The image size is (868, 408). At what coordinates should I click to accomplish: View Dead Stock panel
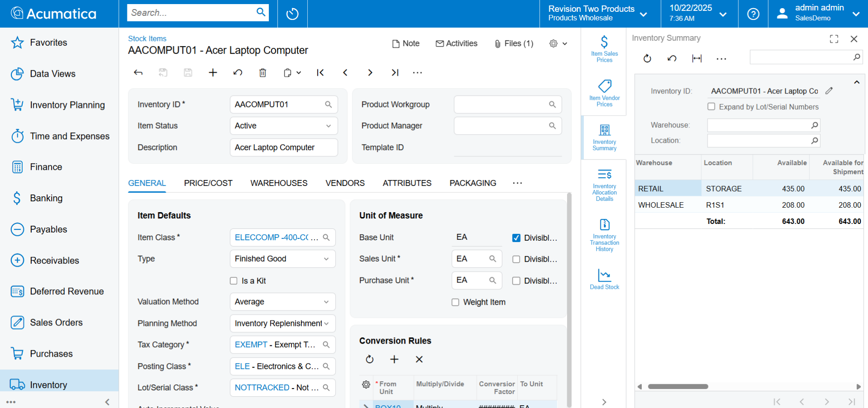point(604,279)
